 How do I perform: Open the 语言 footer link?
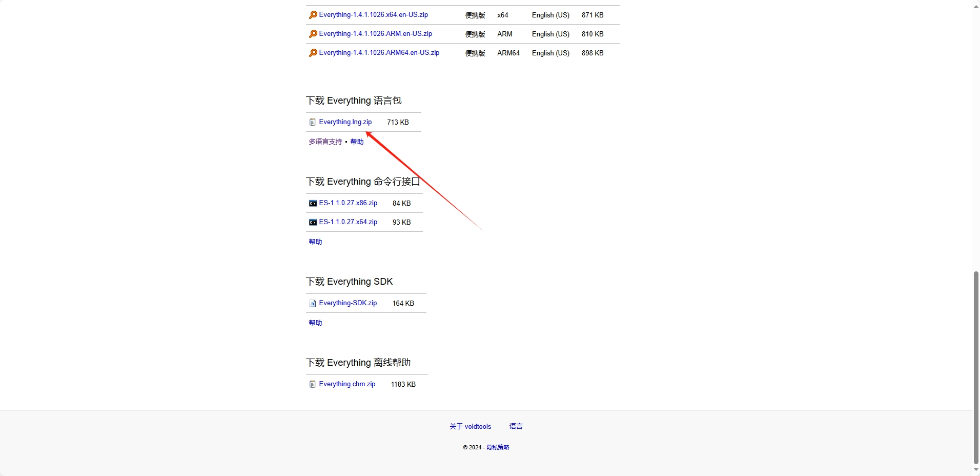(x=516, y=426)
